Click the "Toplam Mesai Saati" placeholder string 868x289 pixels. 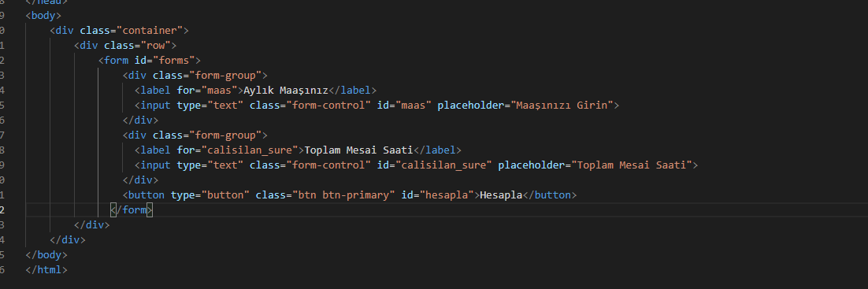631,165
